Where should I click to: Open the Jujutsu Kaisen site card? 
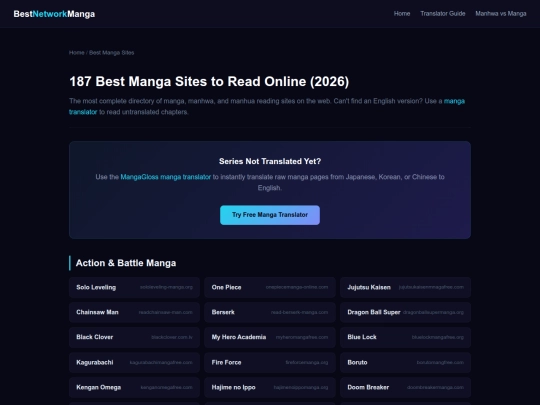tap(405, 287)
